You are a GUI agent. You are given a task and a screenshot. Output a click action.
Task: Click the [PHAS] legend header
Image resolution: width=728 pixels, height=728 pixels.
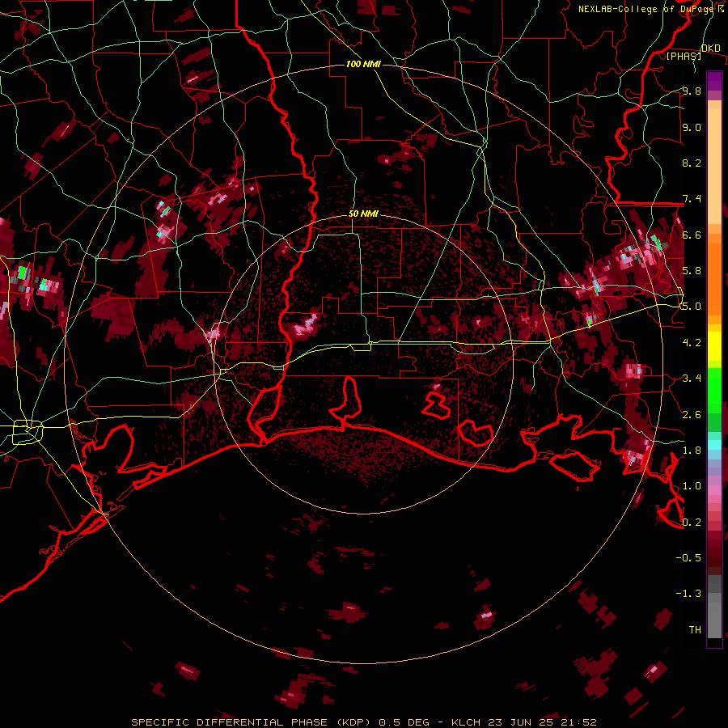[x=684, y=57]
